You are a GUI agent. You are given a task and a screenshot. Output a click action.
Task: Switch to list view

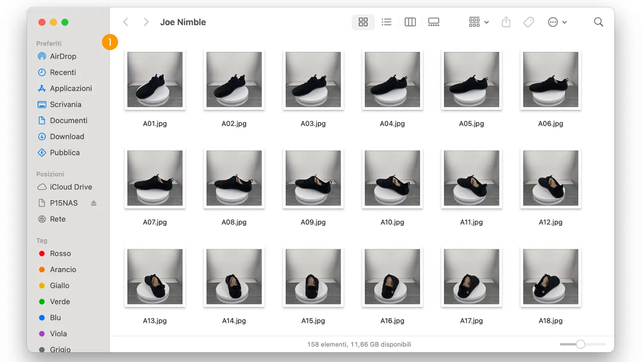(x=386, y=22)
